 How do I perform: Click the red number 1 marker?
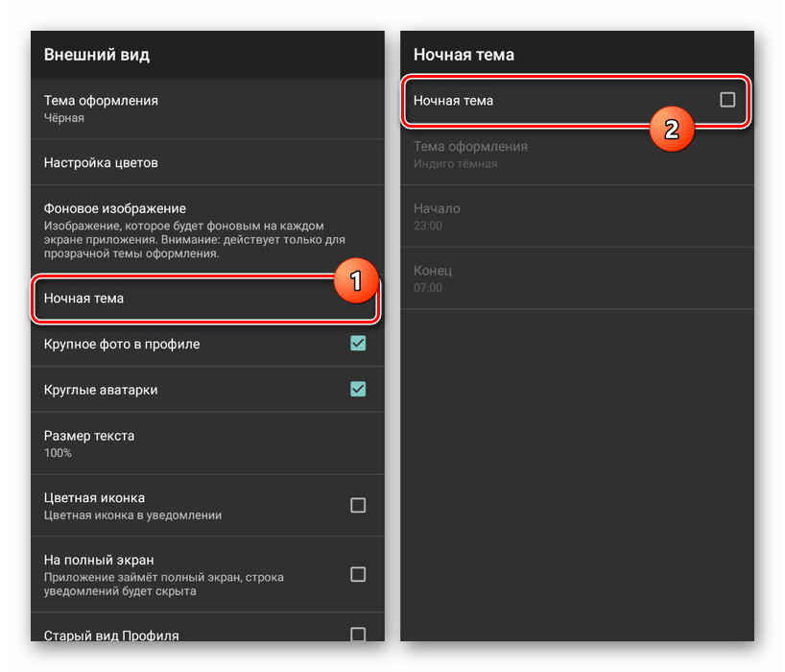click(x=354, y=281)
